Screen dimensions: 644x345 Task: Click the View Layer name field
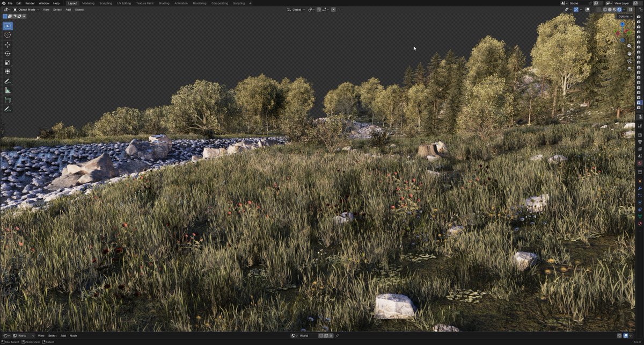point(622,3)
